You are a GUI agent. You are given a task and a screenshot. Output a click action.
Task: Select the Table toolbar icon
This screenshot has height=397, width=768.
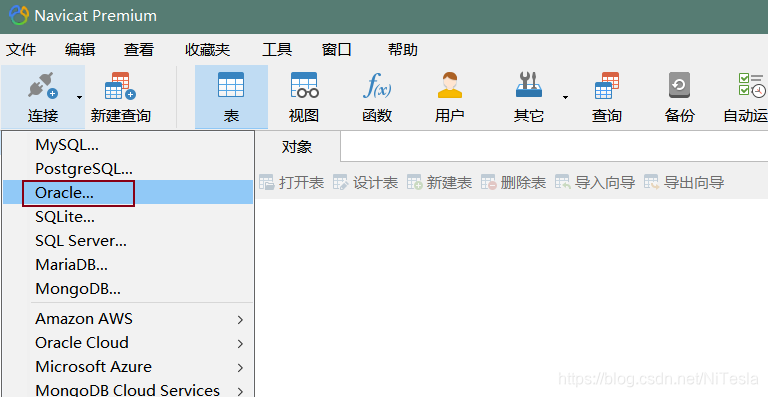231,85
